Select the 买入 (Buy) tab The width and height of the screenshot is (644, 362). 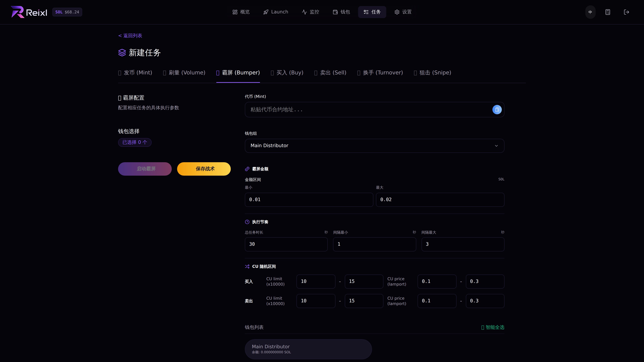tap(287, 73)
